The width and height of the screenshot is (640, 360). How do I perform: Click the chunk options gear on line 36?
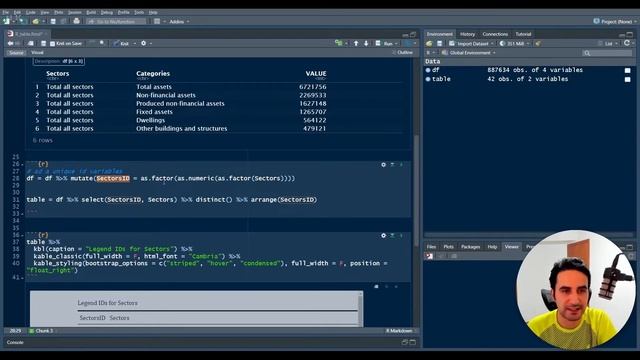coord(383,236)
